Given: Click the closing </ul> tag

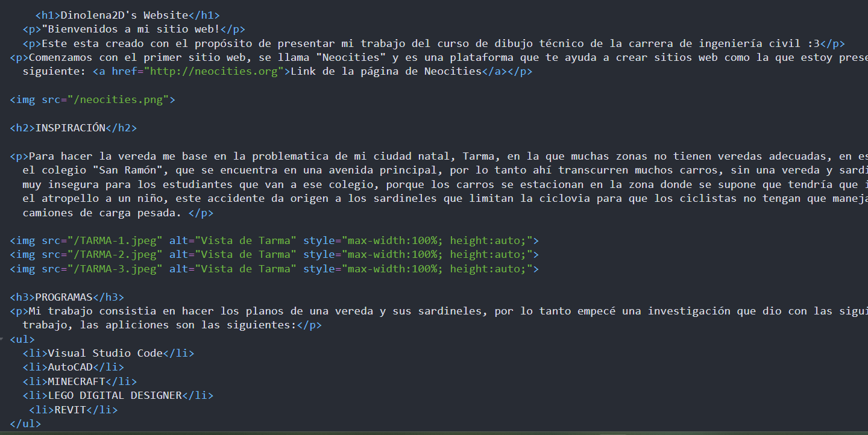Looking at the screenshot, I should coord(25,424).
